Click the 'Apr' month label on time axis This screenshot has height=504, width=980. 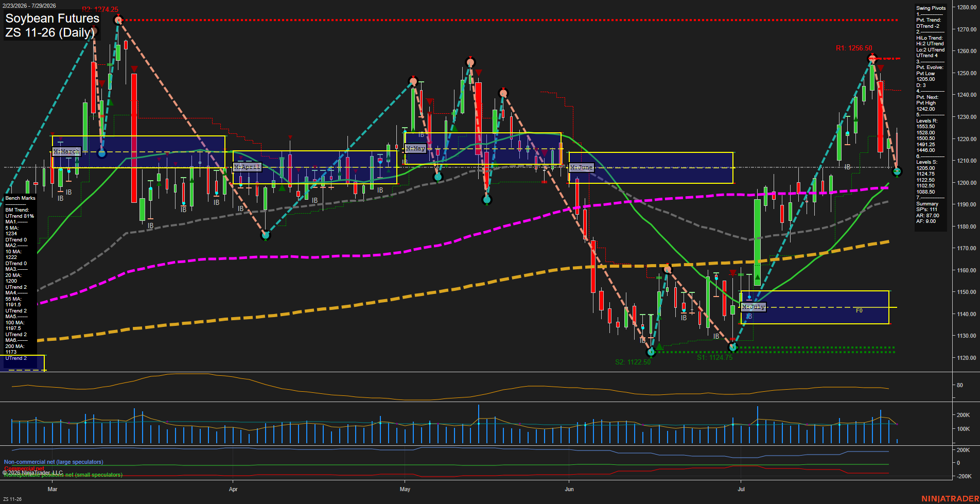pos(233,489)
